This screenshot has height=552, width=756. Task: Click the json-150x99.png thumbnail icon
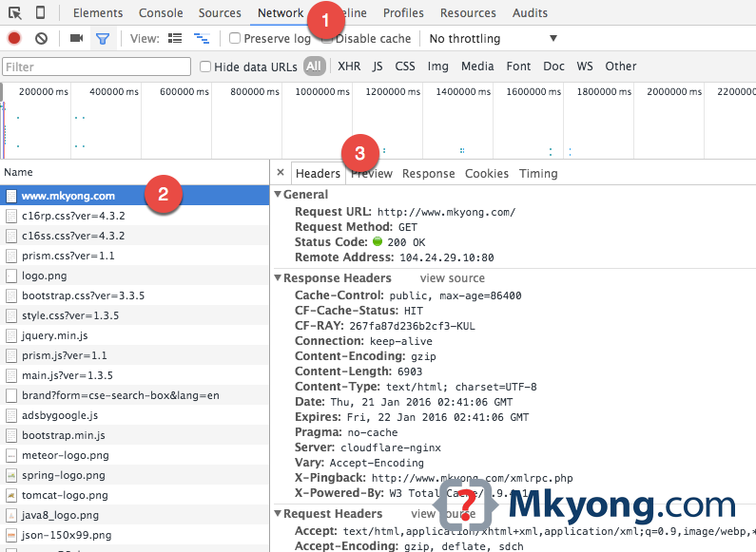pos(11,535)
